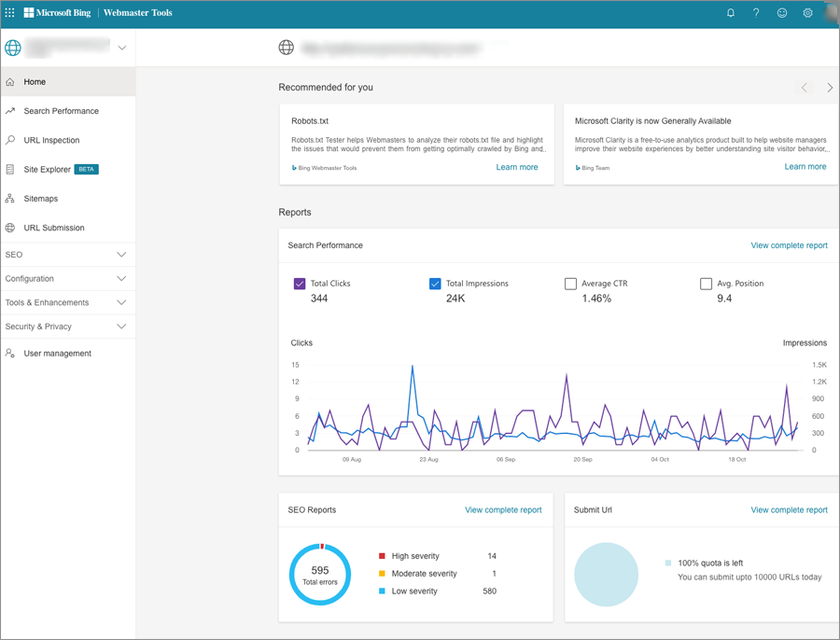This screenshot has height=640, width=840.
Task: Click the BETA badge on Site Explorer
Action: [x=86, y=169]
